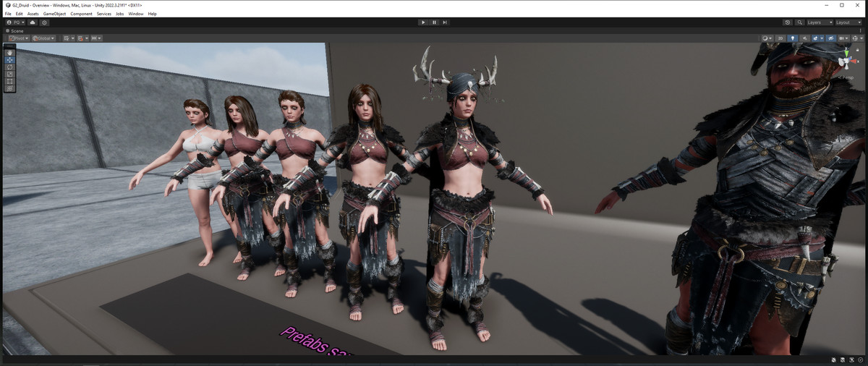This screenshot has width=868, height=366.
Task: Expand the scene effects dropdown arrow
Action: pyautogui.click(x=822, y=38)
